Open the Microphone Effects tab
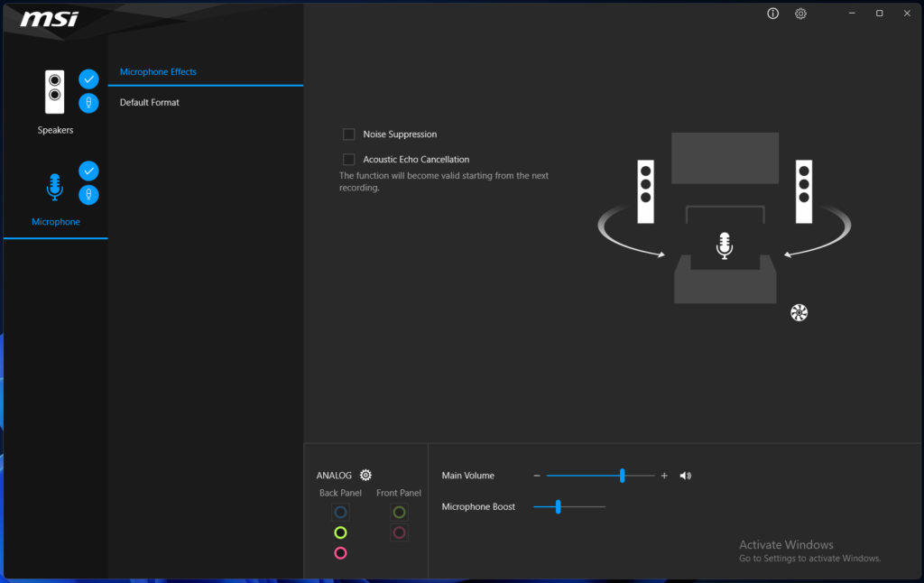924x583 pixels. (x=158, y=72)
